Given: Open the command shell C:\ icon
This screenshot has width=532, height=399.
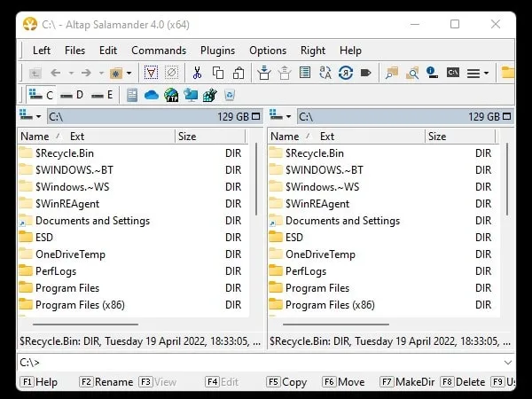Looking at the screenshot, I should click(x=452, y=73).
